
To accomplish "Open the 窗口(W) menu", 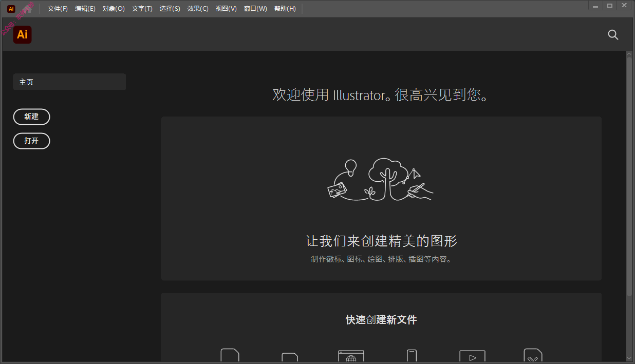I will click(x=255, y=9).
